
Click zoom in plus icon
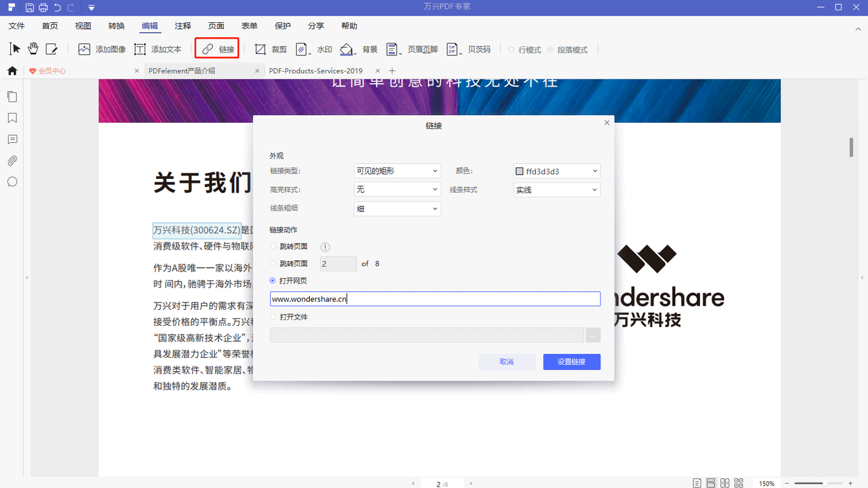click(851, 483)
